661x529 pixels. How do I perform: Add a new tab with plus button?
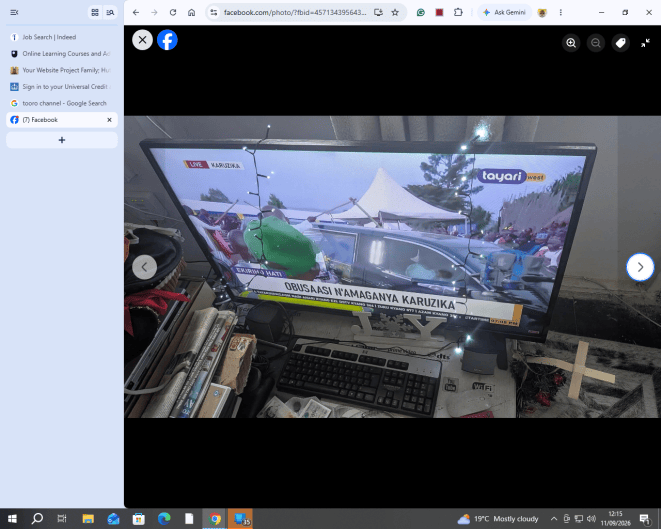pos(62,140)
